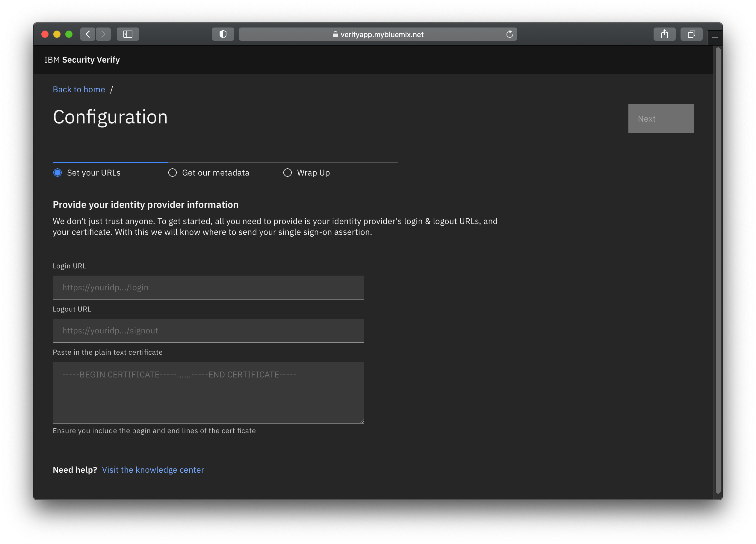Viewport: 756px width, 544px height.
Task: Open a new tab with plus icon
Action: pos(714,38)
